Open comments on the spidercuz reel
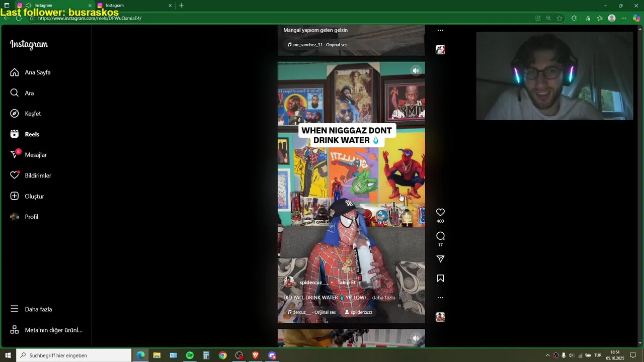Screen dimensions: 644x362 pos(440,236)
